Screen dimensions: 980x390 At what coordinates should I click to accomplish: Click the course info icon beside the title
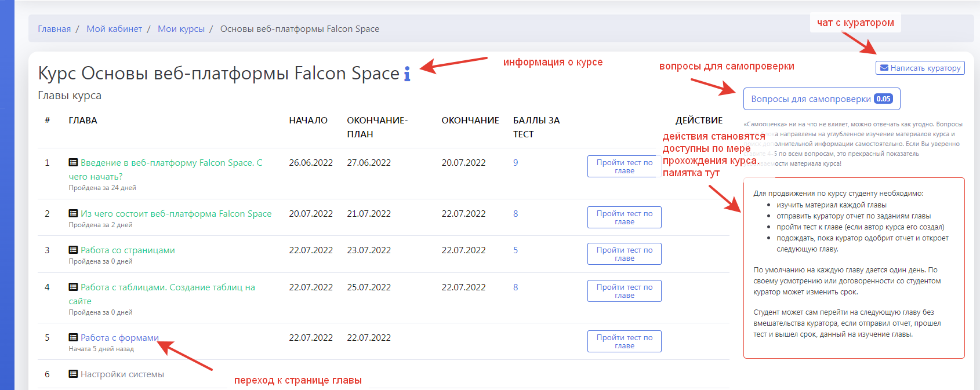click(x=407, y=74)
